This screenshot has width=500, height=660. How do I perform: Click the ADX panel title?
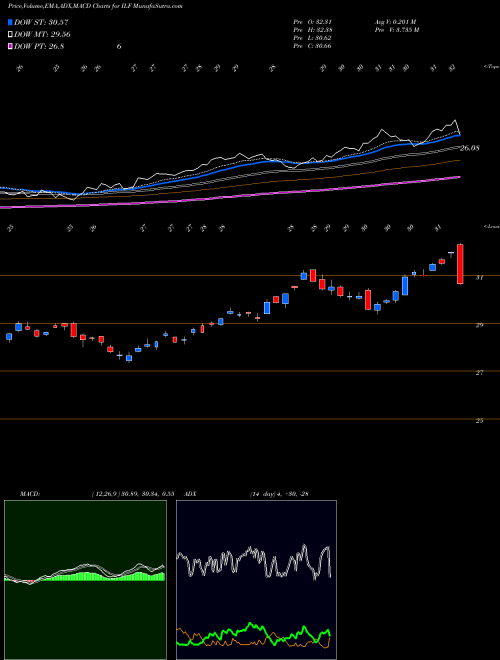coord(191,494)
